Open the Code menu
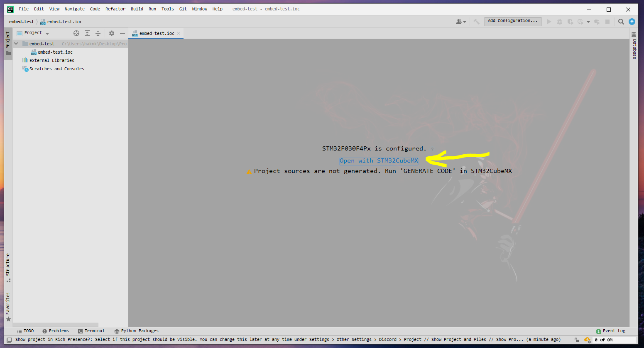Screen dimensions: 644x348 tap(95, 9)
